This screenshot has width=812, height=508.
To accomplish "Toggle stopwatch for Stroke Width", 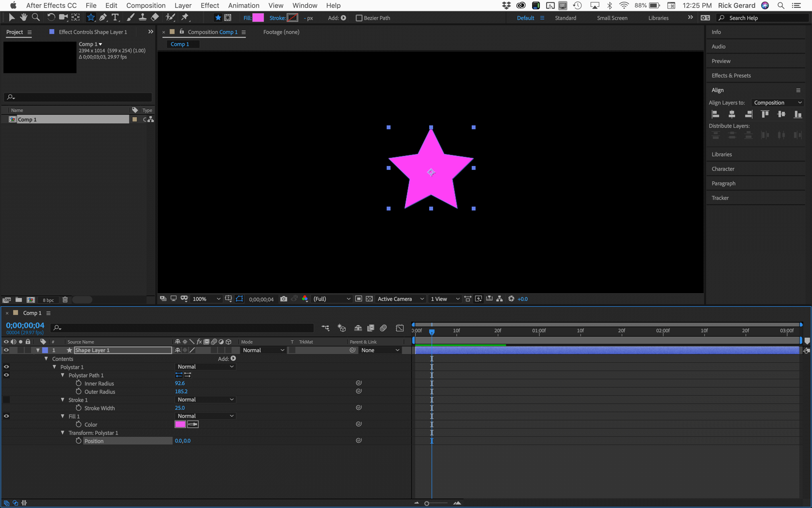I will tap(79, 408).
